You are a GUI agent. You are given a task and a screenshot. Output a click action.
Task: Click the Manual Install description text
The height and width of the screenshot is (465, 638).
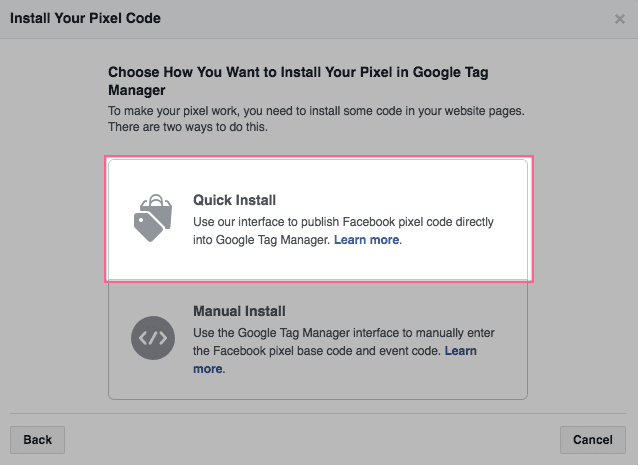point(344,351)
